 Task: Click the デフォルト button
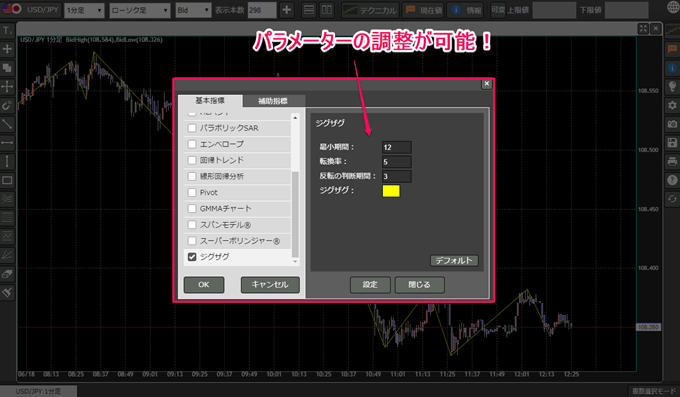454,260
